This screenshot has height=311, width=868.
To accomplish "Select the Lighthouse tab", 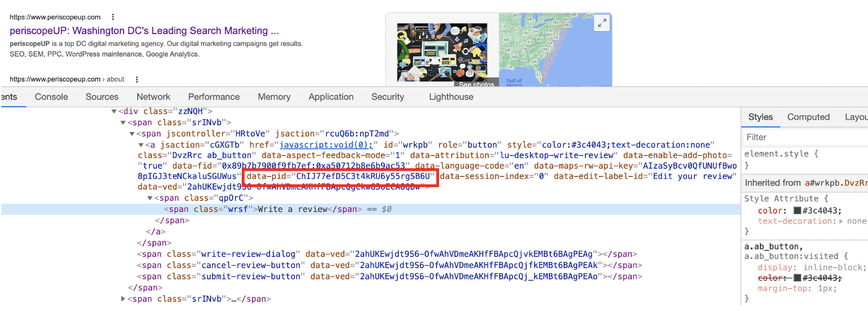I will click(451, 97).
